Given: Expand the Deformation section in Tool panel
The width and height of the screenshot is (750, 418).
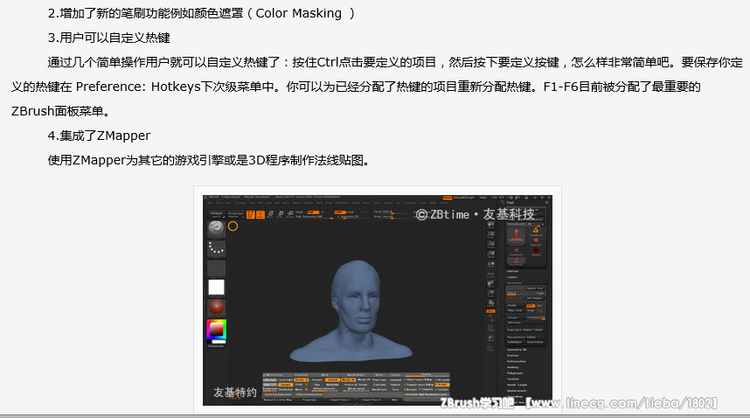Looking at the screenshot, I should (x=516, y=362).
